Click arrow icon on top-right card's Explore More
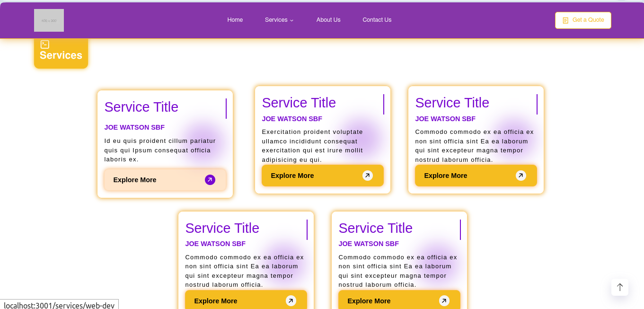The image size is (644, 309). [521, 176]
